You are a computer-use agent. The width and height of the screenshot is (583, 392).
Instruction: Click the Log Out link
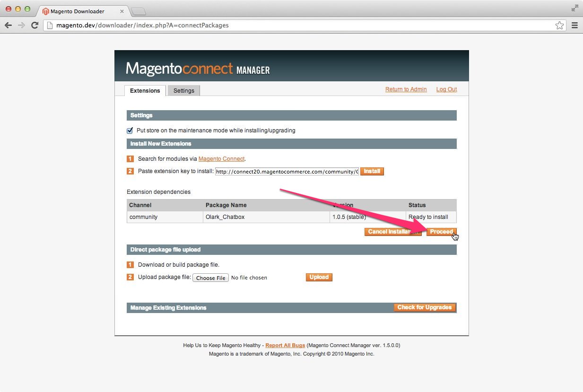(446, 89)
